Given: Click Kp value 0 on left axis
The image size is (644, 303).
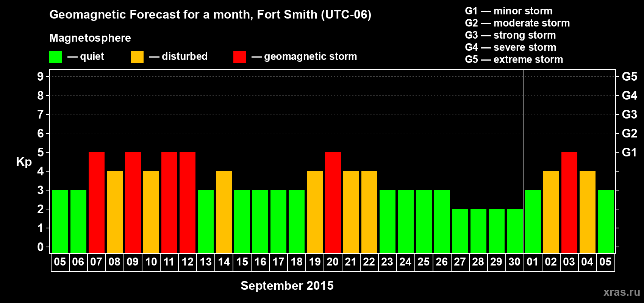Looking at the screenshot, I should (41, 247).
